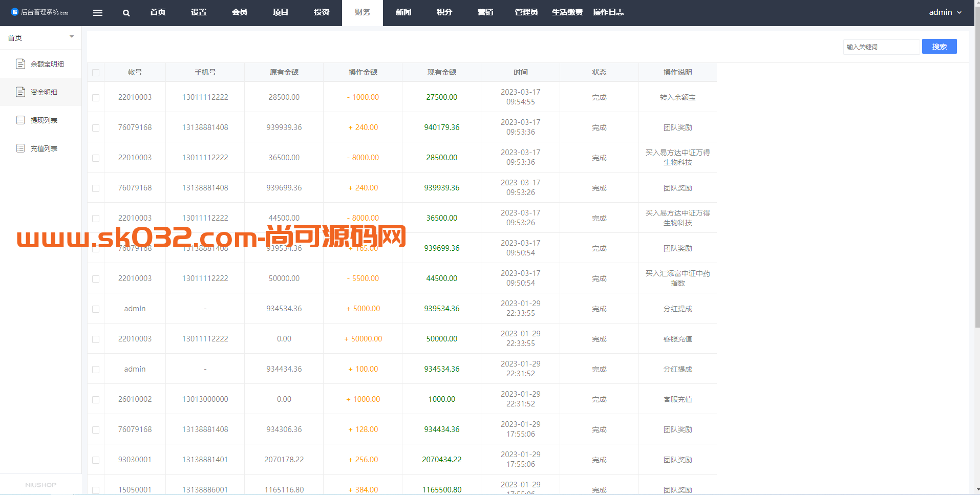Click the 充值列表 list icon
980x495 pixels.
pos(20,148)
